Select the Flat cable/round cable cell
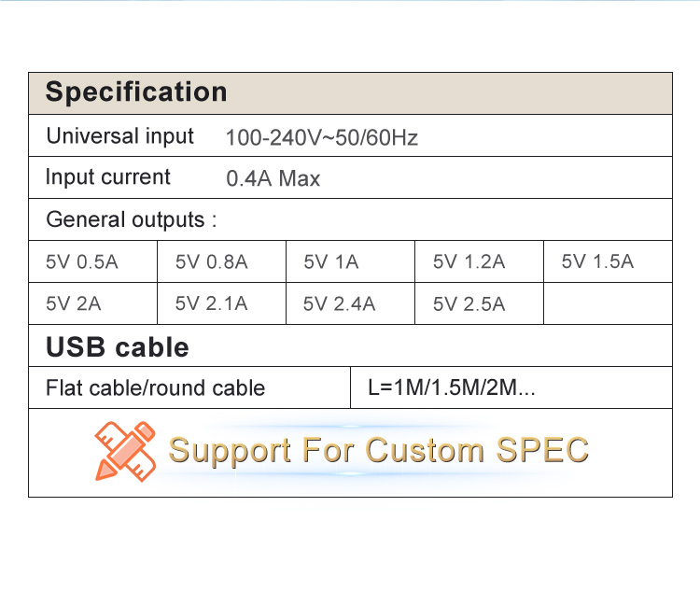This screenshot has width=700, height=591. pyautogui.click(x=189, y=387)
